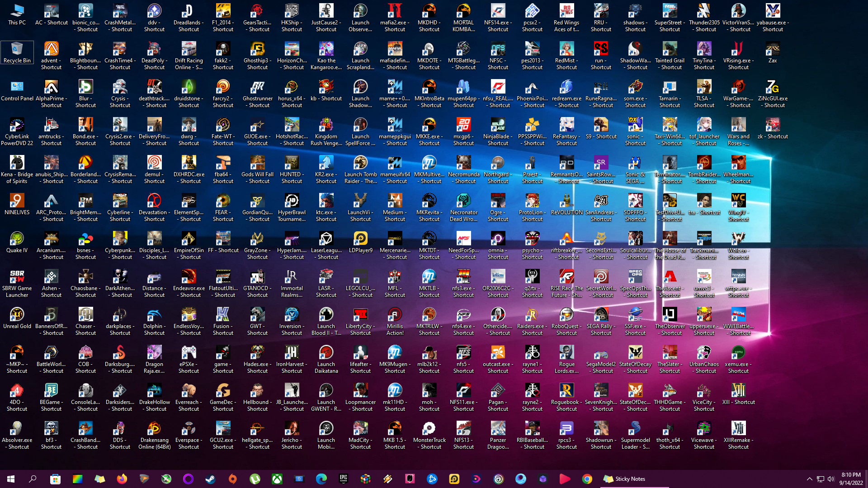Image resolution: width=868 pixels, height=488 pixels.
Task: Select MORTAL KOMBAT desktop icon
Action: [x=464, y=18]
